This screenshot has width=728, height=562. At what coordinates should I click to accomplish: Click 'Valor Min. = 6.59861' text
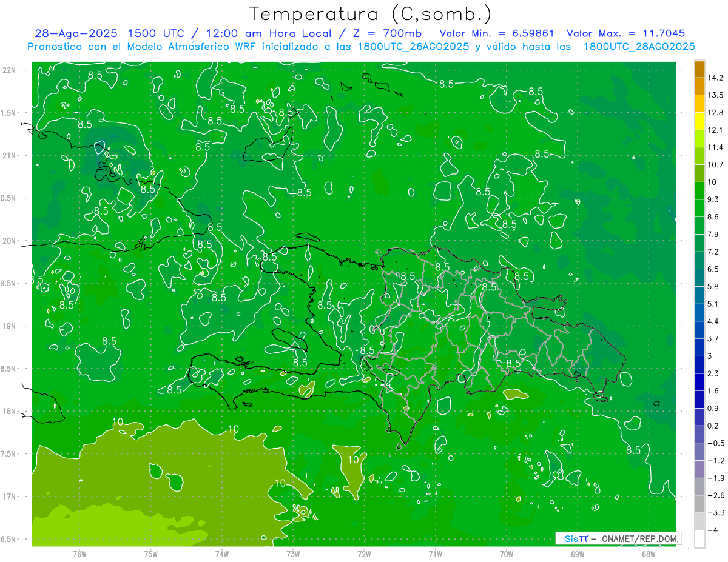[498, 33]
